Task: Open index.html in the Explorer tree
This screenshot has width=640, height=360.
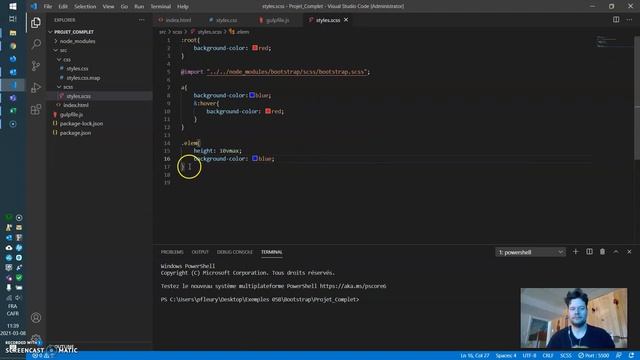Action: click(76, 105)
